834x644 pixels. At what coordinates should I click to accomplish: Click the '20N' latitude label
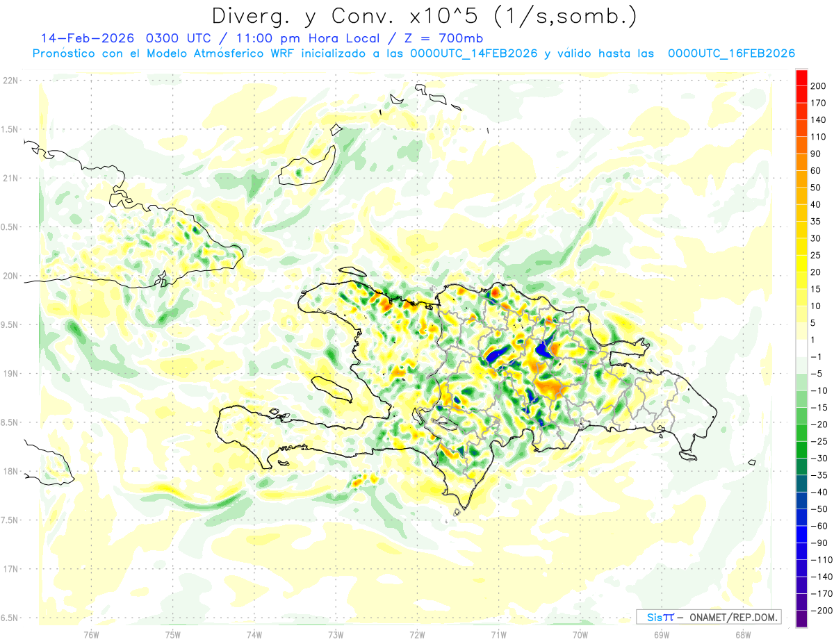pos(10,276)
